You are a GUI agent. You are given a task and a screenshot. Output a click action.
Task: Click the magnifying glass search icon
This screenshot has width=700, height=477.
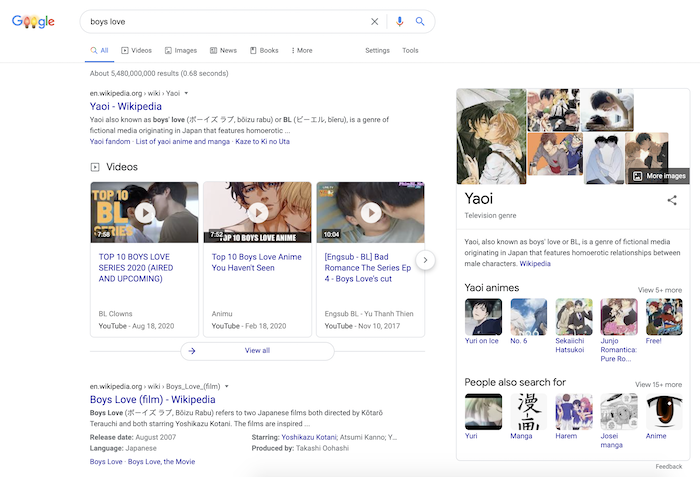click(x=421, y=21)
